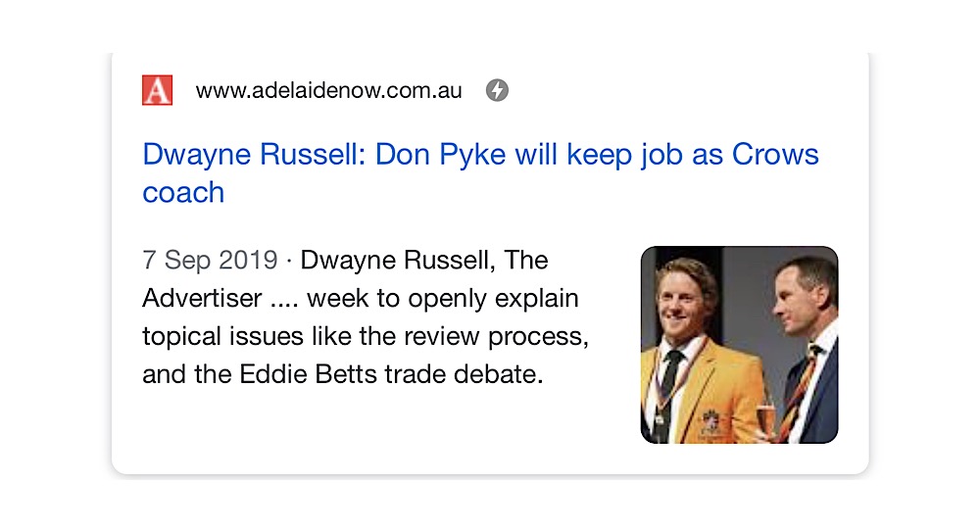Image resolution: width=980 pixels, height=532 pixels.
Task: Click the article thumbnail photo
Action: coord(739,344)
